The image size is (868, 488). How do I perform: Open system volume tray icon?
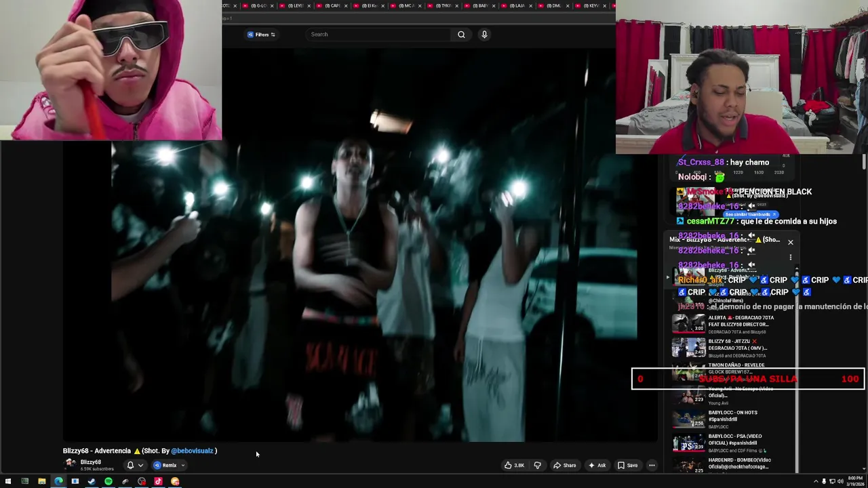840,481
